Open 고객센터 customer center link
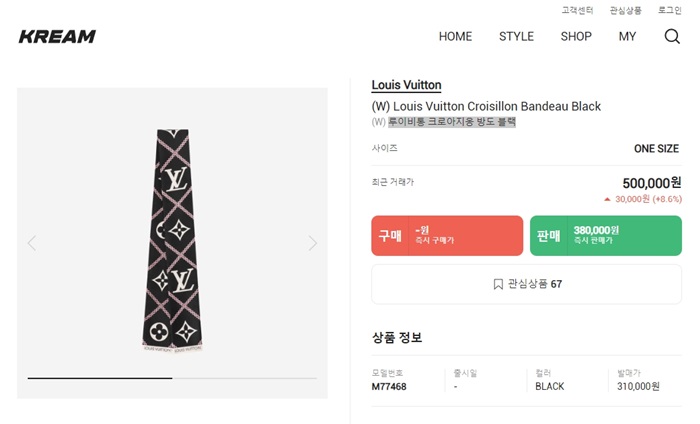The width and height of the screenshot is (700, 424). point(577,10)
